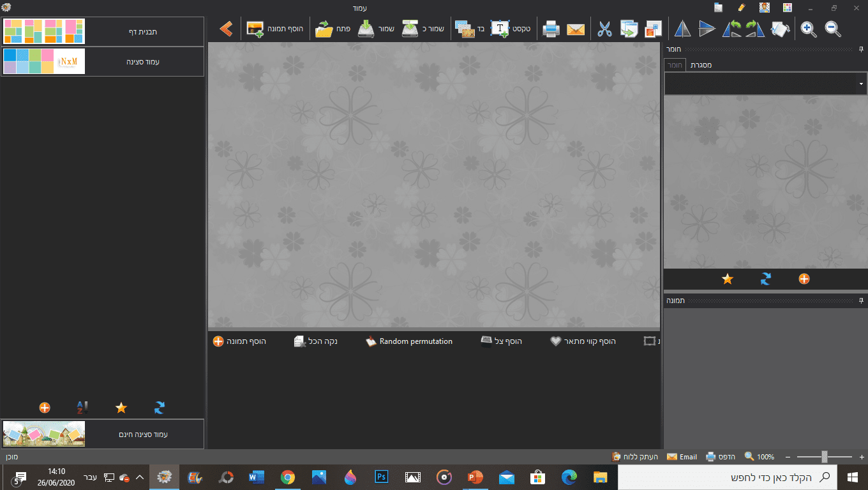
Task: Open a file with the פתח folder button
Action: (333, 29)
